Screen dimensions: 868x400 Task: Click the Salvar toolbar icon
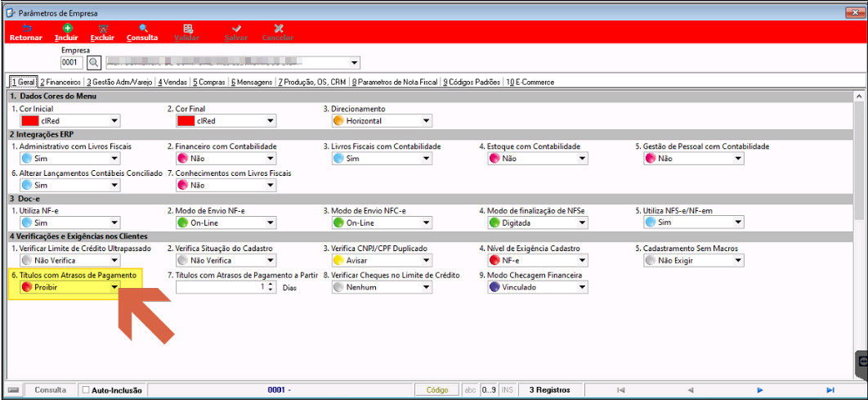tap(236, 29)
